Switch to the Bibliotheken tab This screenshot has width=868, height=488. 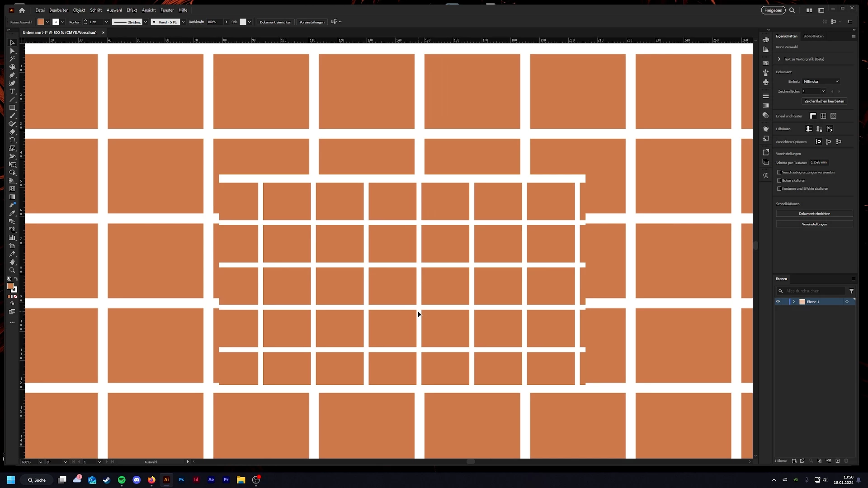point(813,36)
